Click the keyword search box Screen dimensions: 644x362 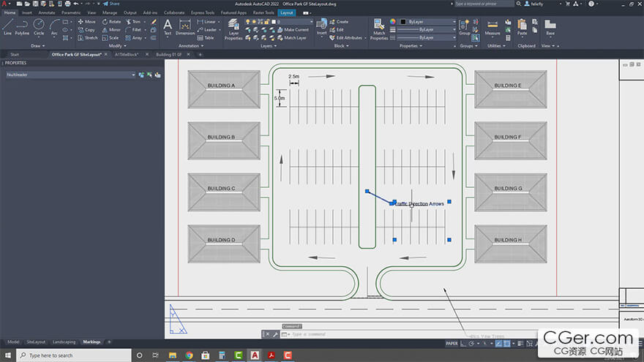[484, 4]
